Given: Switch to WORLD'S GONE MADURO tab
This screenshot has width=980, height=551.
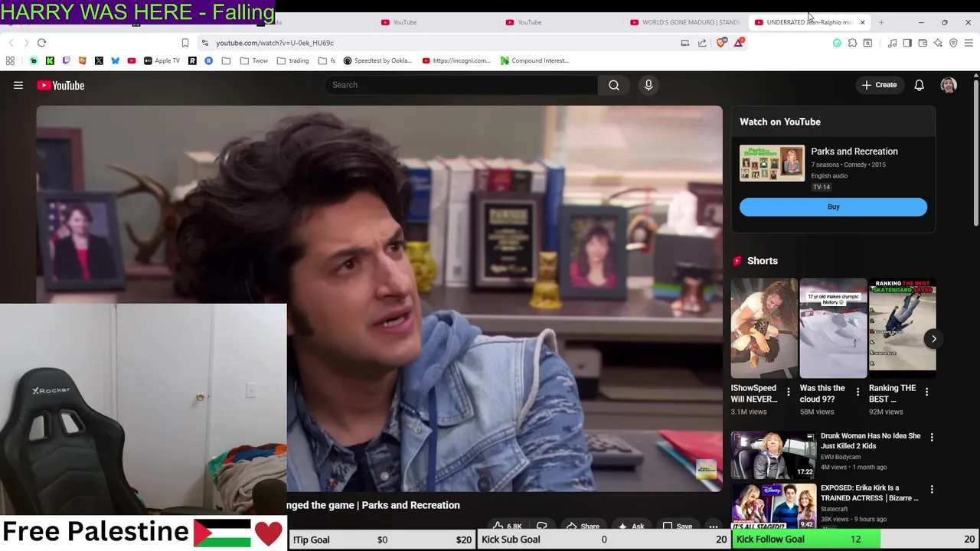Looking at the screenshot, I should [x=684, y=22].
